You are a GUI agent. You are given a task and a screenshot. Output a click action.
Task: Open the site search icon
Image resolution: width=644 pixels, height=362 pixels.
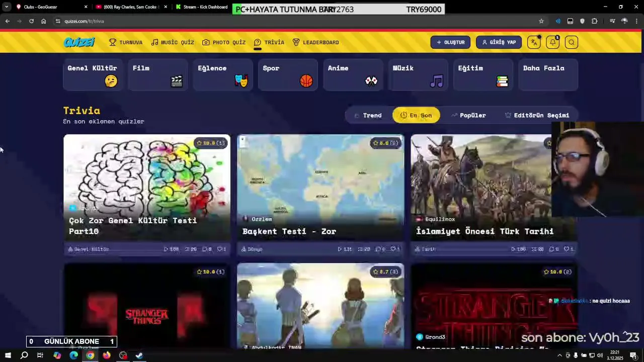571,42
